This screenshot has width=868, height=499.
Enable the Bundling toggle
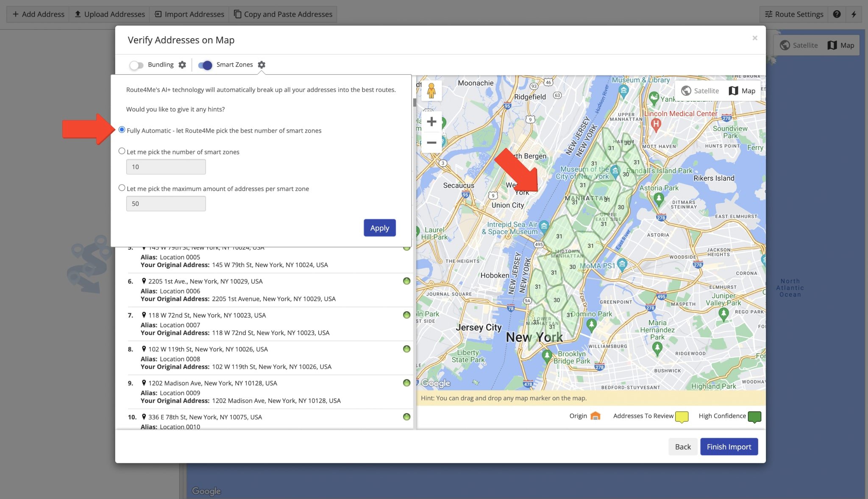(x=136, y=65)
